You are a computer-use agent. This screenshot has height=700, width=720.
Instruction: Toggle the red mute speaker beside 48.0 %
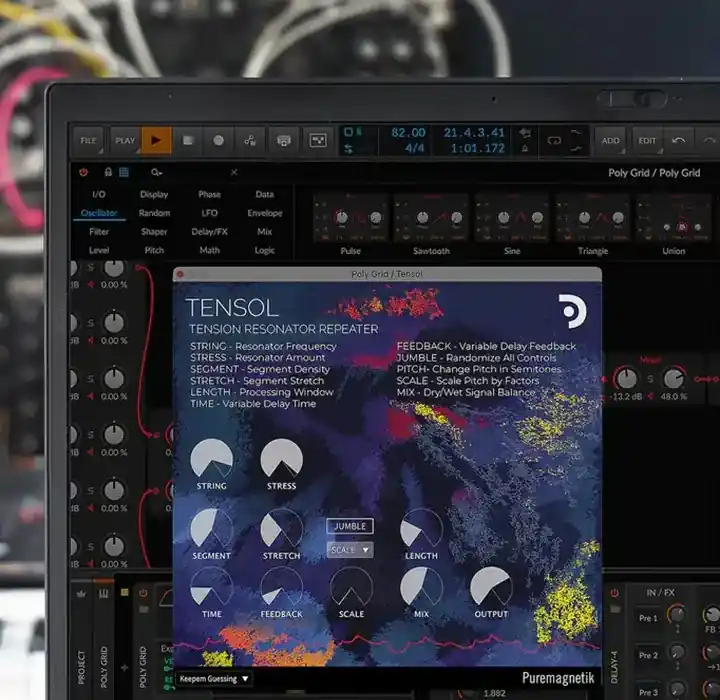650,396
